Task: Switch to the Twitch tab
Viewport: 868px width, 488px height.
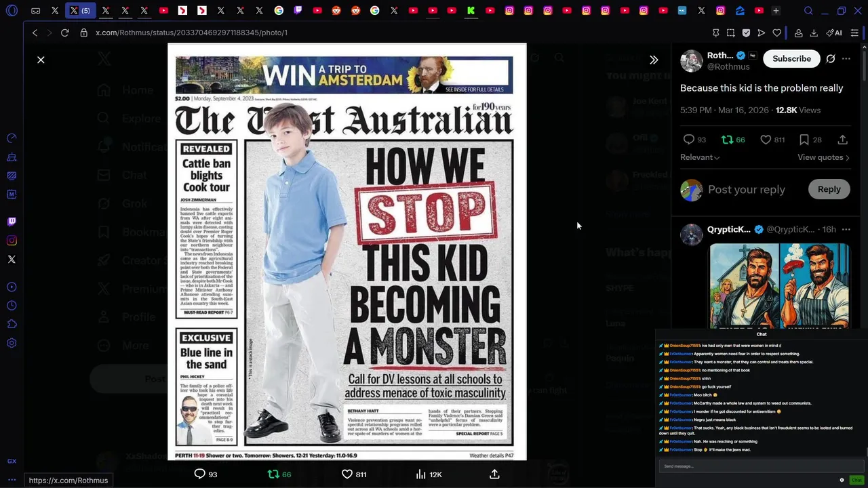Action: 298,11
